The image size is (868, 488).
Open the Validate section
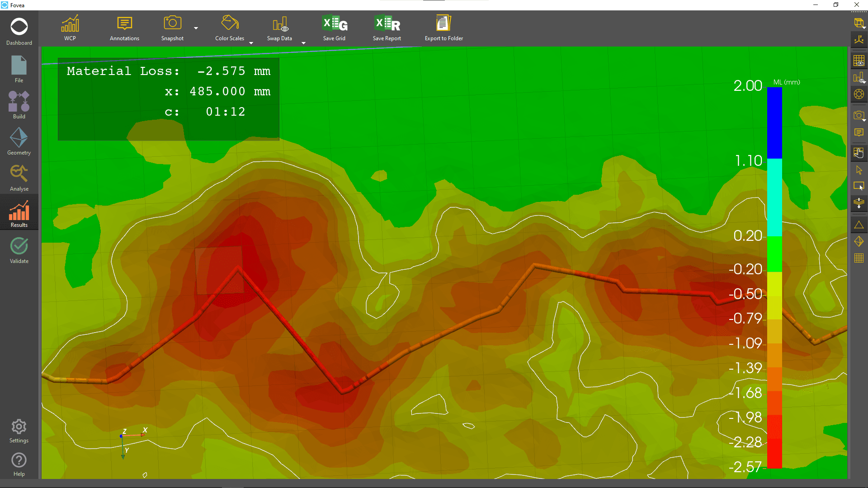[19, 250]
